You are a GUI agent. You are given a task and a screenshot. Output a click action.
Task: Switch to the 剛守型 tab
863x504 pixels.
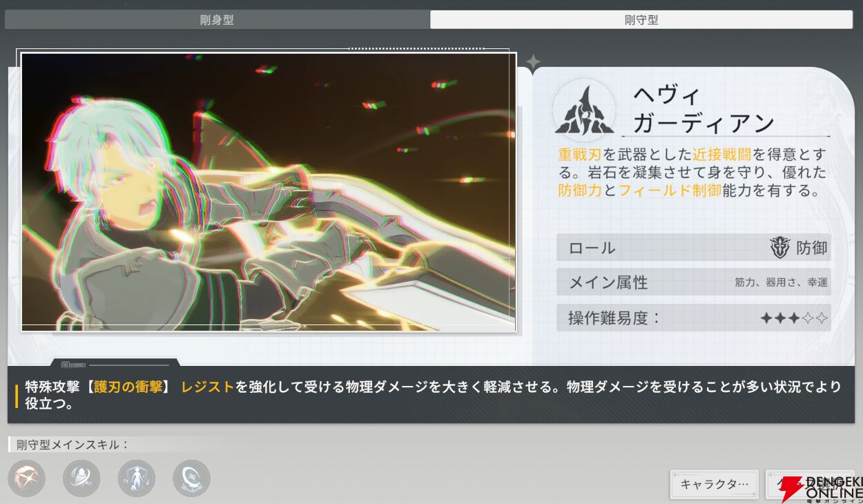coord(641,20)
